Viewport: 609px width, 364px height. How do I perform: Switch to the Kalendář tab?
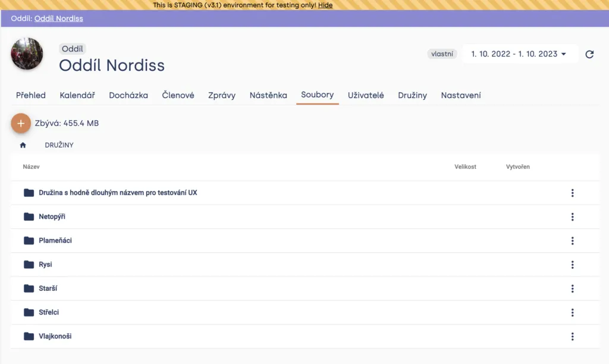coord(77,95)
